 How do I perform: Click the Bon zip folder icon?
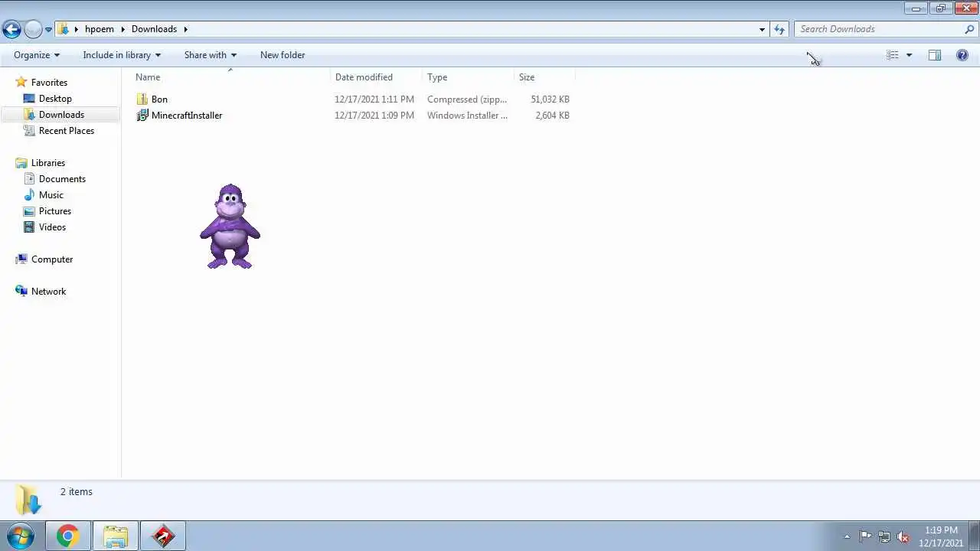pyautogui.click(x=142, y=99)
